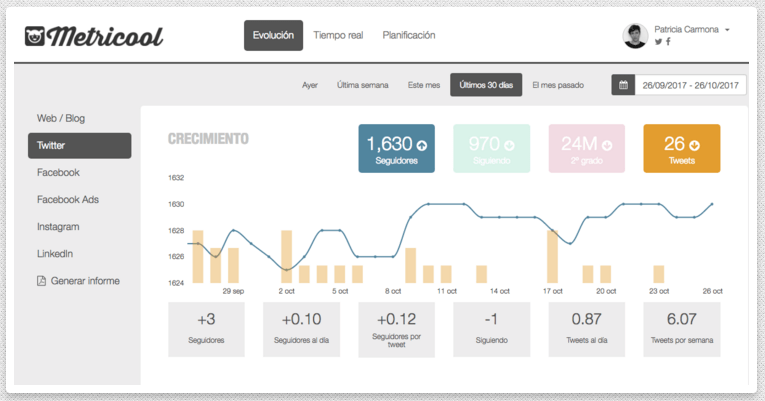Click the -1 Siguiendo stat box
765x401 pixels.
coord(492,329)
